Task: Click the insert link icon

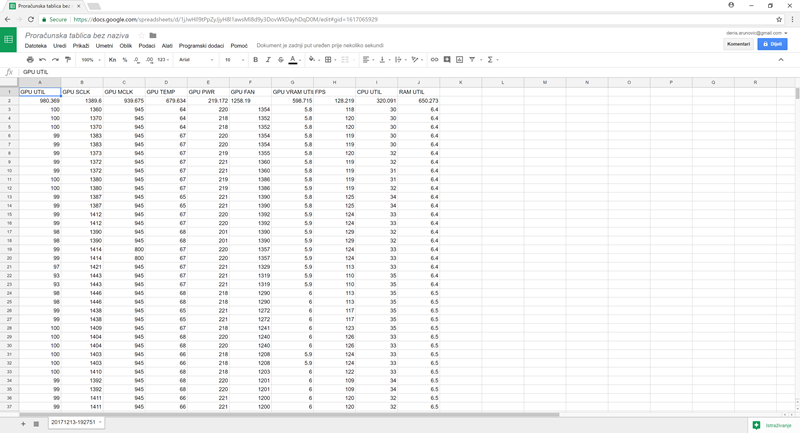Action: click(x=434, y=60)
